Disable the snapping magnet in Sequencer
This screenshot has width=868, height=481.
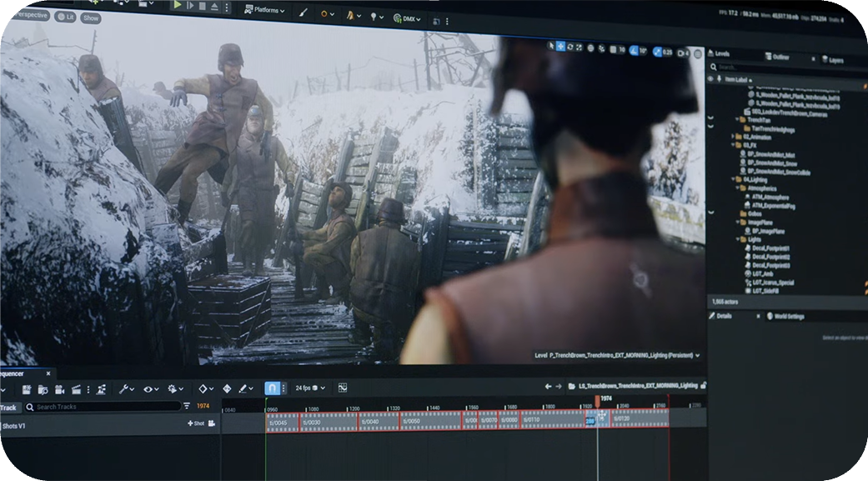[x=273, y=388]
